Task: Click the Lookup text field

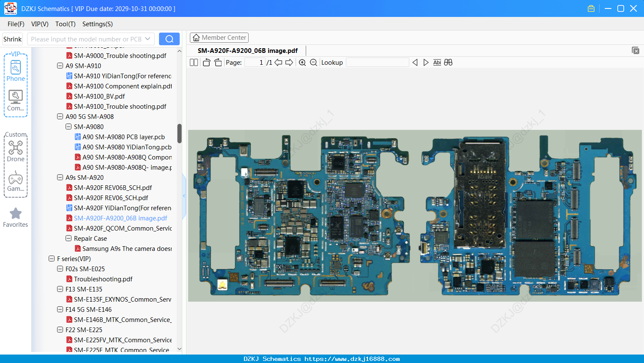Action: (377, 63)
